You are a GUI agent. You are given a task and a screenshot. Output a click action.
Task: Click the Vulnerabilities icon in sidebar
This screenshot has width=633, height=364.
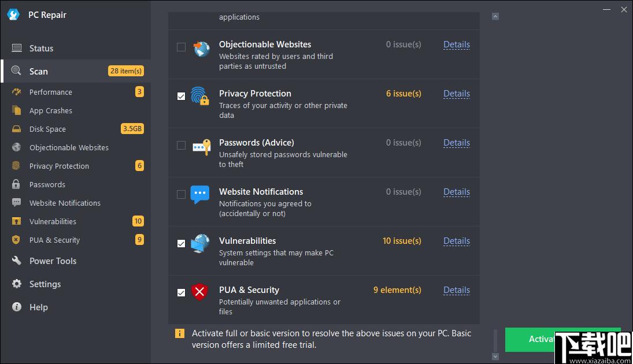(17, 221)
